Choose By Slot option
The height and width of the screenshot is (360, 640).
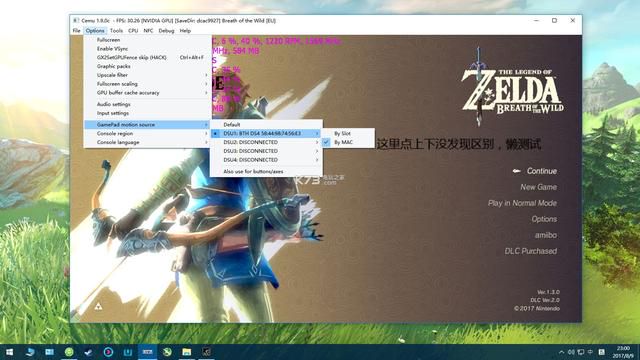(348, 133)
